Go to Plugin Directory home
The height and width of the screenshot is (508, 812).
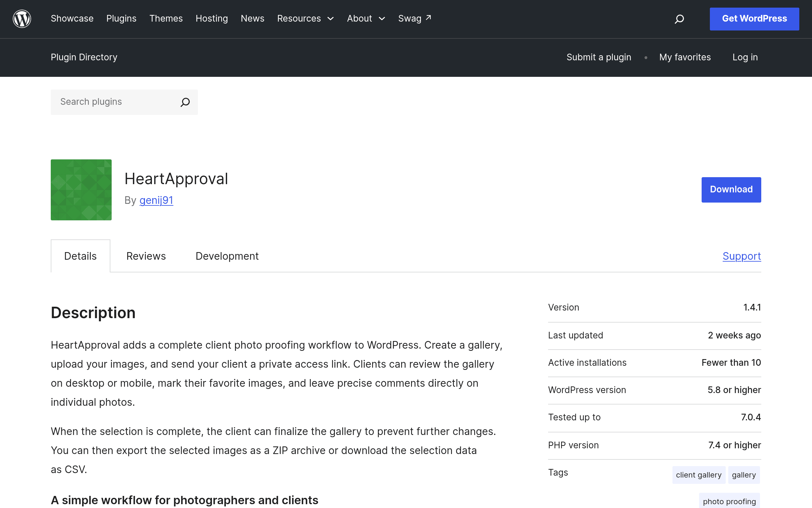pos(84,57)
